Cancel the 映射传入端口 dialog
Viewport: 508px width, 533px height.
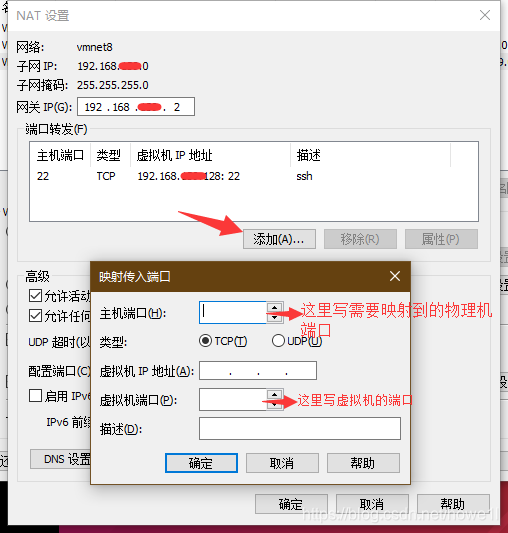pos(282,463)
